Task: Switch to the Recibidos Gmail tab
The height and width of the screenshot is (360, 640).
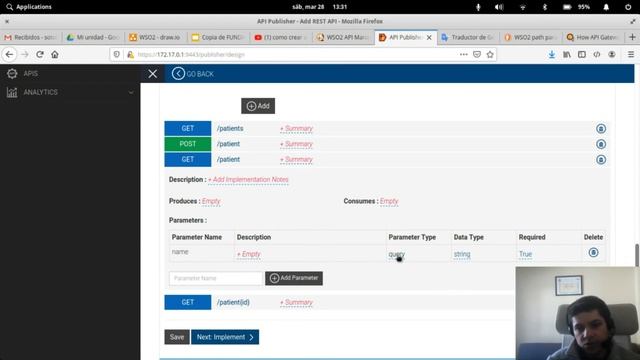Action: click(x=31, y=37)
